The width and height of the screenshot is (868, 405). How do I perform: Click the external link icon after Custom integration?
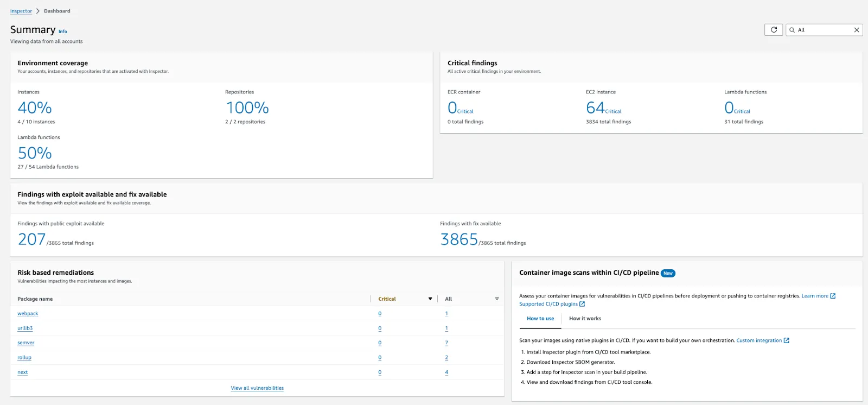click(x=787, y=340)
